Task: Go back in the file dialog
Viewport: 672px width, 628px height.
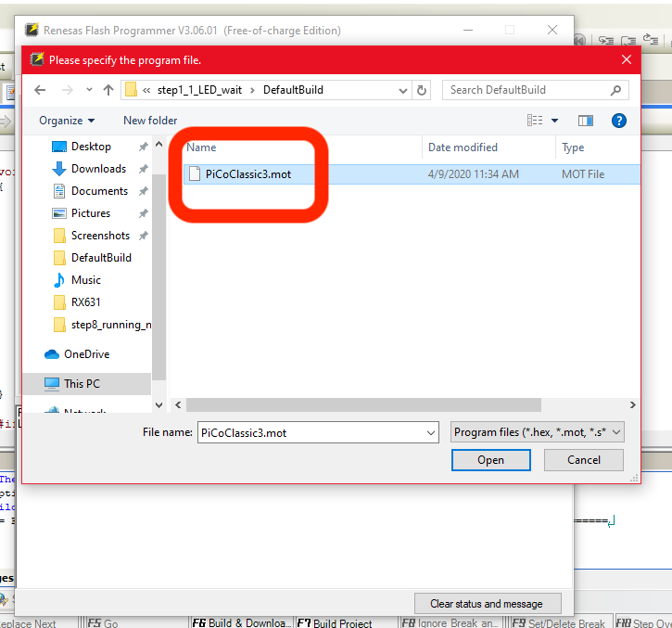Action: tap(40, 90)
